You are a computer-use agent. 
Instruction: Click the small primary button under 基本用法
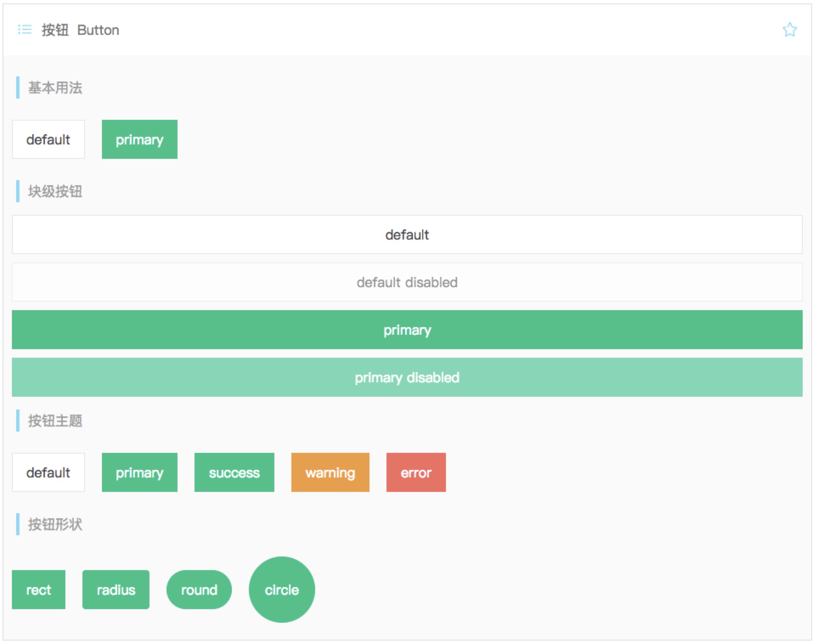click(x=140, y=140)
